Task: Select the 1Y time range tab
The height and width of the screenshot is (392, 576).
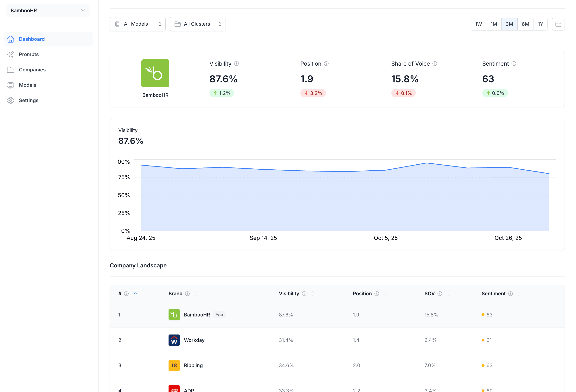Action: 541,24
